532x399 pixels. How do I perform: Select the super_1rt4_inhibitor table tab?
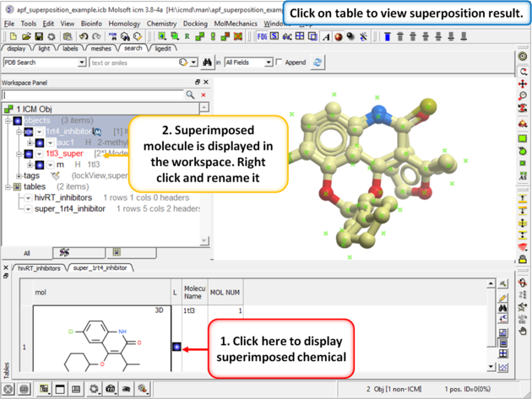click(x=101, y=267)
